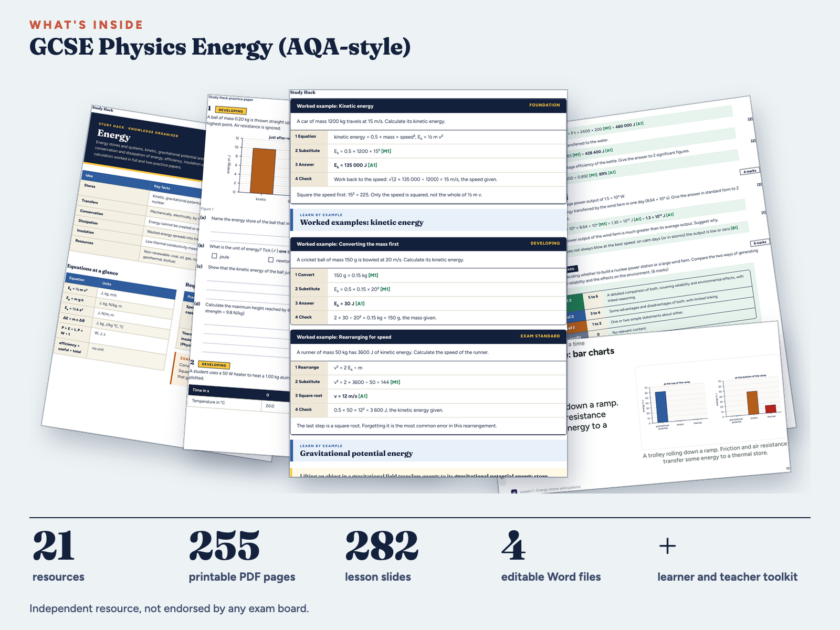Click the 'lesson slides' label
Viewport: 840px width, 630px height.
pyautogui.click(x=378, y=577)
